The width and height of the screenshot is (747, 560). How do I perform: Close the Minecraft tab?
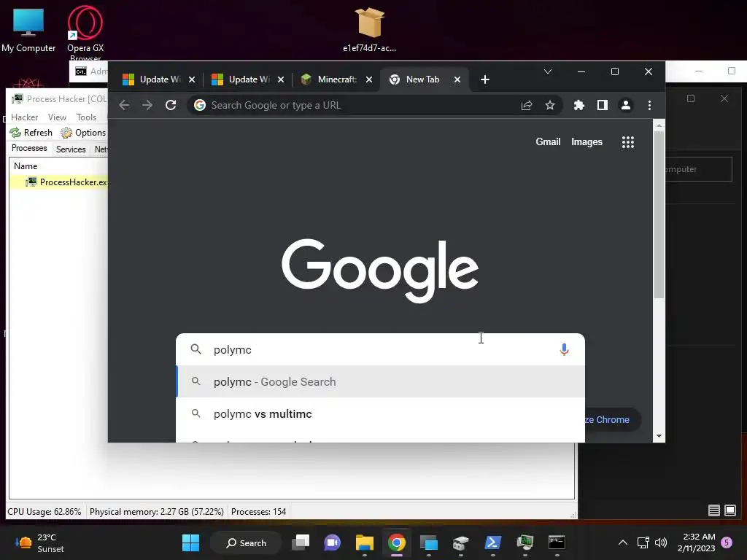click(x=368, y=79)
